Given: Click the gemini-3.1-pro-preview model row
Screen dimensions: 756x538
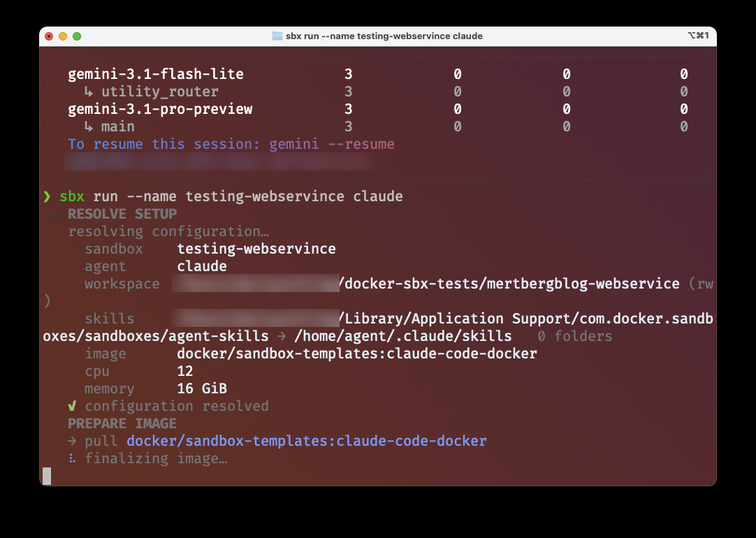Looking at the screenshot, I should pos(377,109).
